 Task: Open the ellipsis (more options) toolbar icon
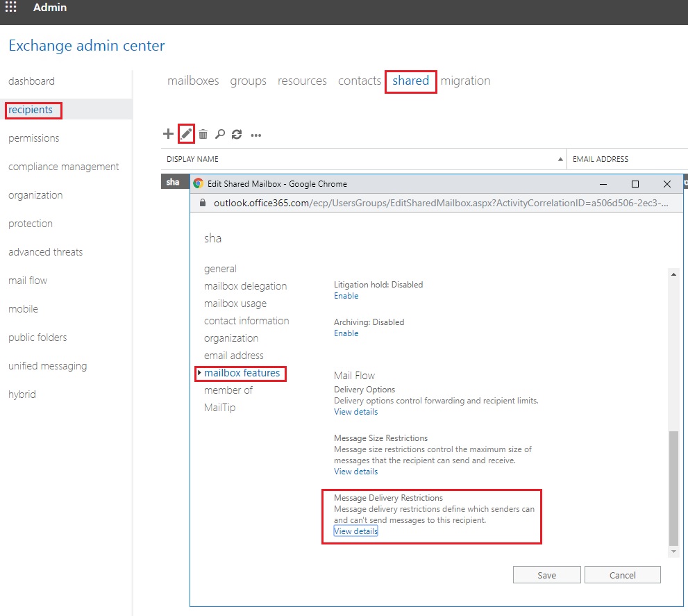point(255,134)
